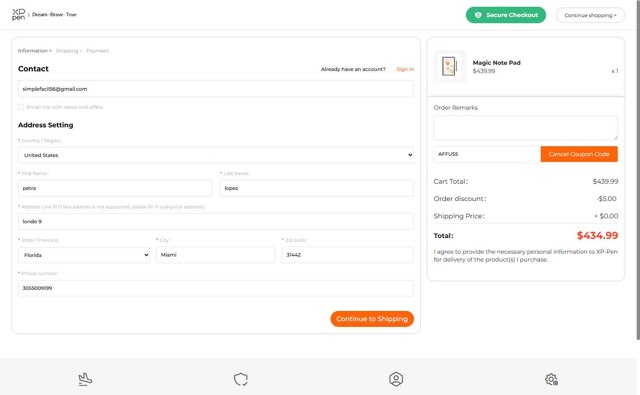Click the Order Remarks text area
Viewport: 640px width, 395px height.
pyautogui.click(x=526, y=128)
